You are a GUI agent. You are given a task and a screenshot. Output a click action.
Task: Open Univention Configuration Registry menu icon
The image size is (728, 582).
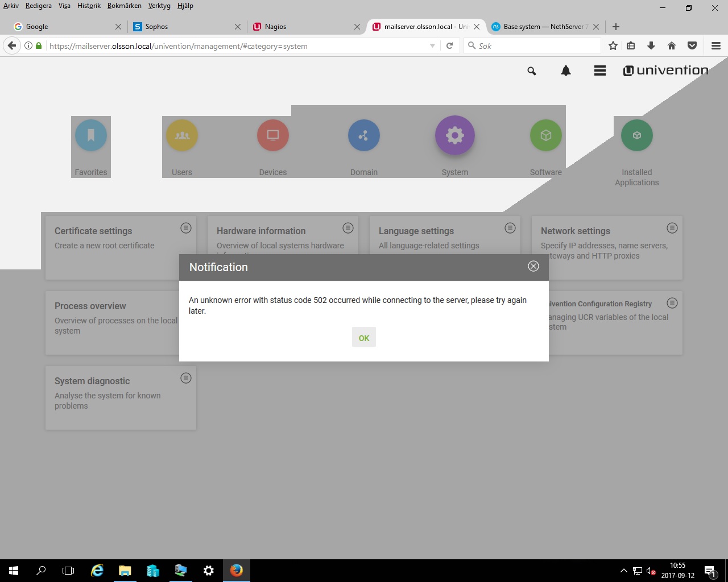[672, 303]
